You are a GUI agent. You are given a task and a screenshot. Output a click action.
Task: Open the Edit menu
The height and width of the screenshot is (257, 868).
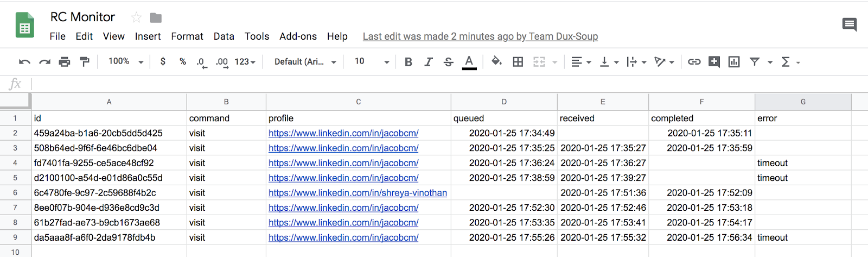pos(84,36)
